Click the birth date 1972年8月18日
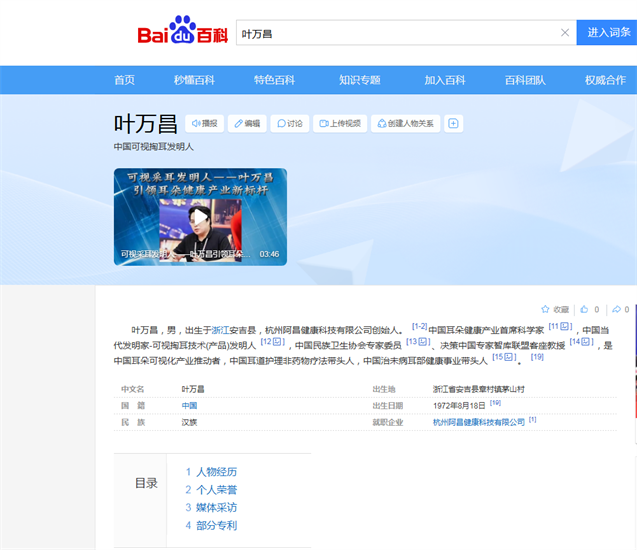The width and height of the screenshot is (637, 550). coord(459,406)
